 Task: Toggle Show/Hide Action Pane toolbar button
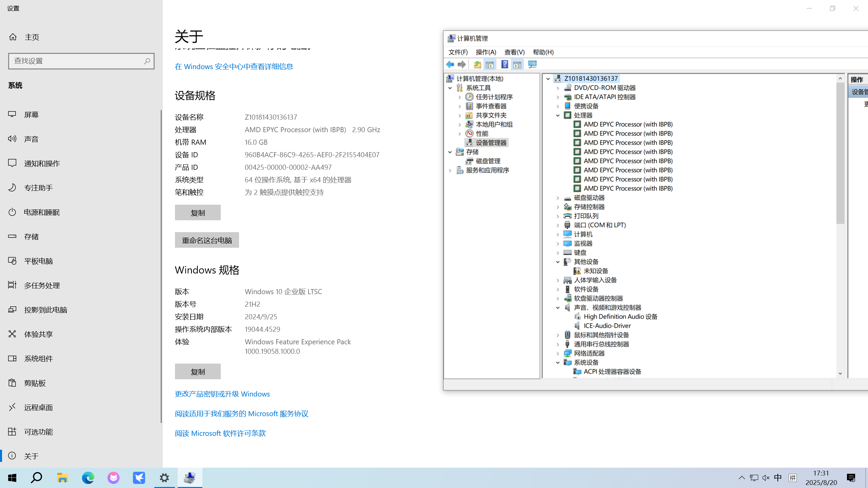(x=517, y=64)
